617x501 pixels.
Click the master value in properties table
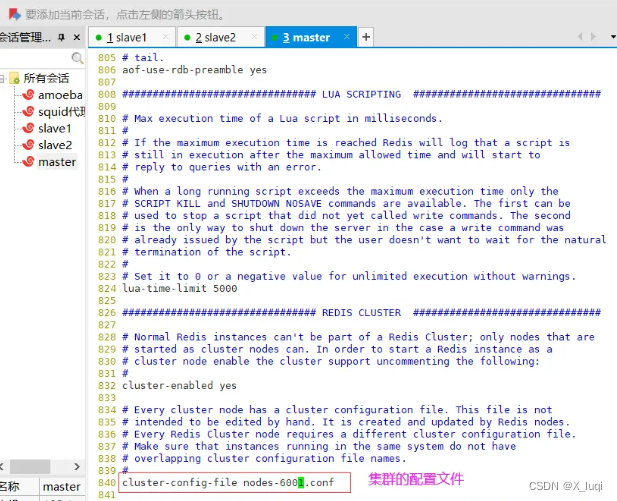point(61,487)
